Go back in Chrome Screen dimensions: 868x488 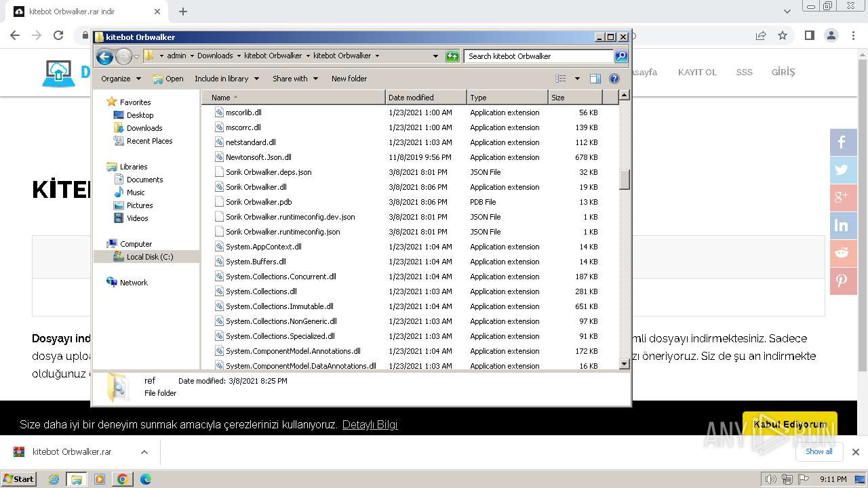click(x=15, y=35)
